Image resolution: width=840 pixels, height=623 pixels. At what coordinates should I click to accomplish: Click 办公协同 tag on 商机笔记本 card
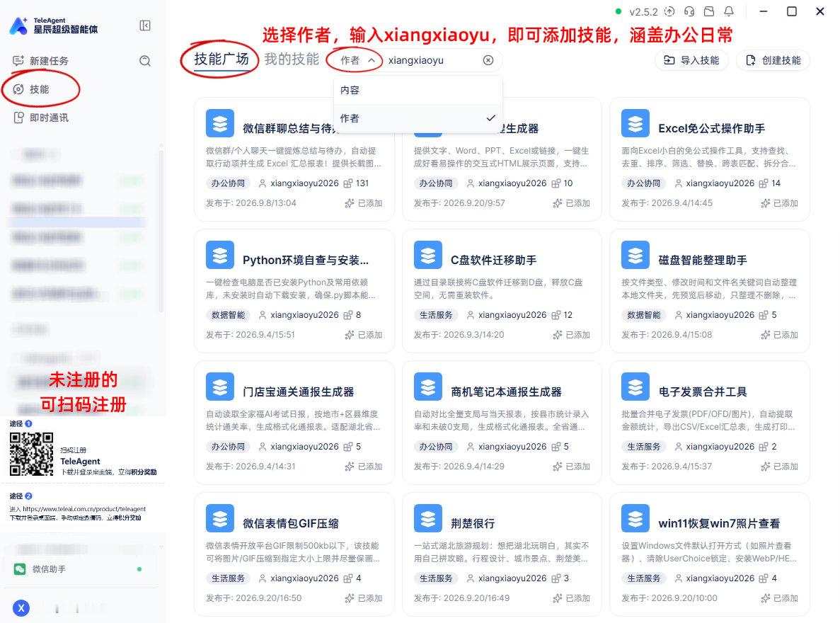pos(436,447)
